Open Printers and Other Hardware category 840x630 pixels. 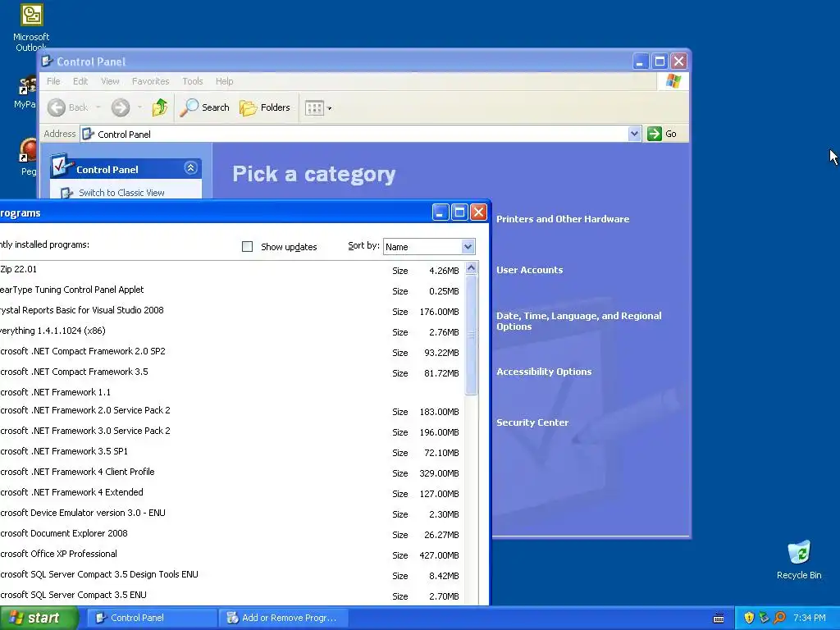coord(563,219)
